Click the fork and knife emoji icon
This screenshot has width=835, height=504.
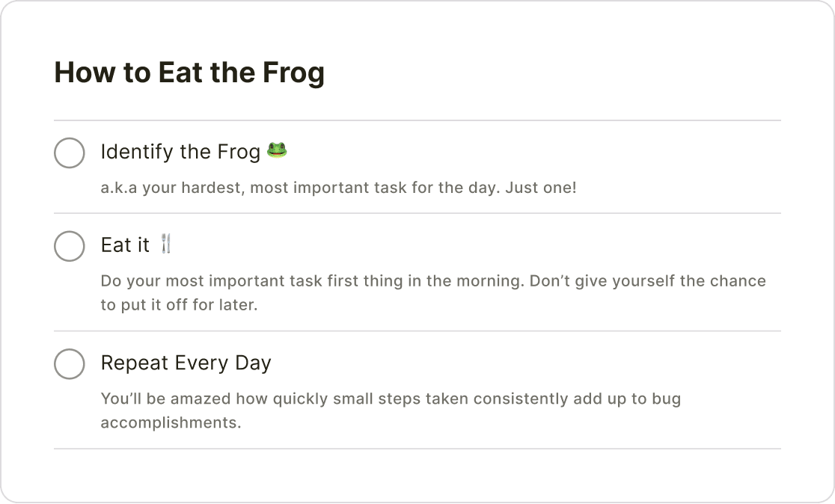(x=168, y=243)
